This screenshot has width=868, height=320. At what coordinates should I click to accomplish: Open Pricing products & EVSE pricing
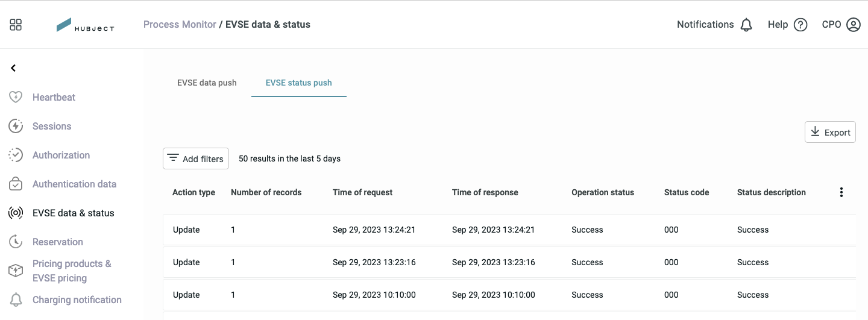pyautogui.click(x=72, y=271)
